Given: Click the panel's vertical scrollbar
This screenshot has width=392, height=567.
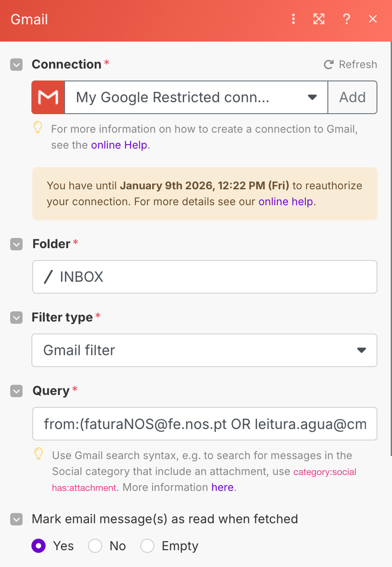Looking at the screenshot, I should point(390,248).
